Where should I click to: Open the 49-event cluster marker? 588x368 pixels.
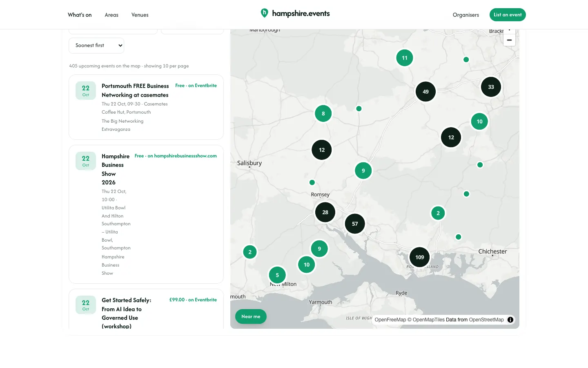425,92
